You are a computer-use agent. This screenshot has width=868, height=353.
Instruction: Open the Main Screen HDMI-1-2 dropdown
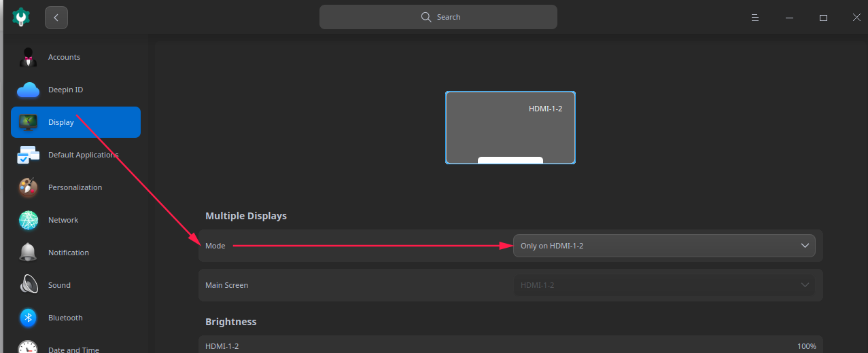point(664,285)
